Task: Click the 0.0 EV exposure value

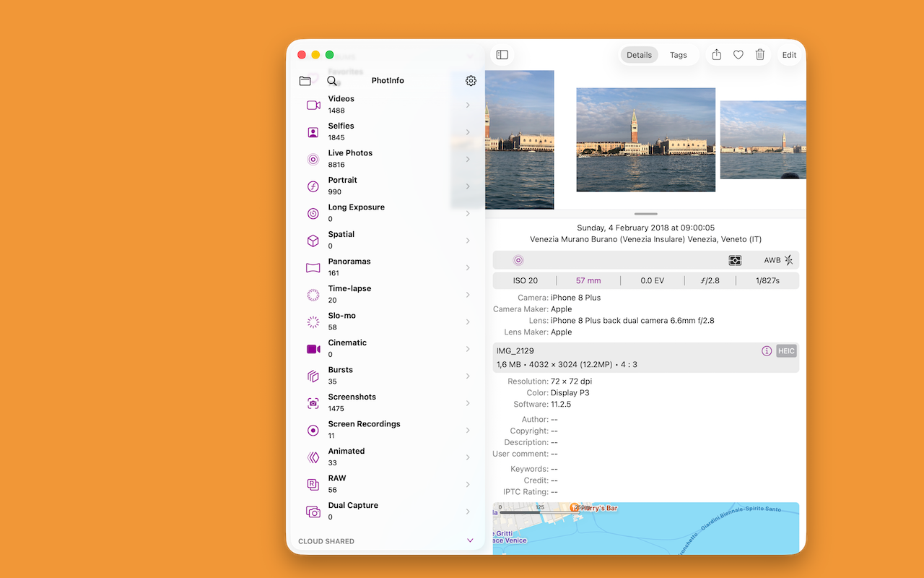Action: (653, 280)
